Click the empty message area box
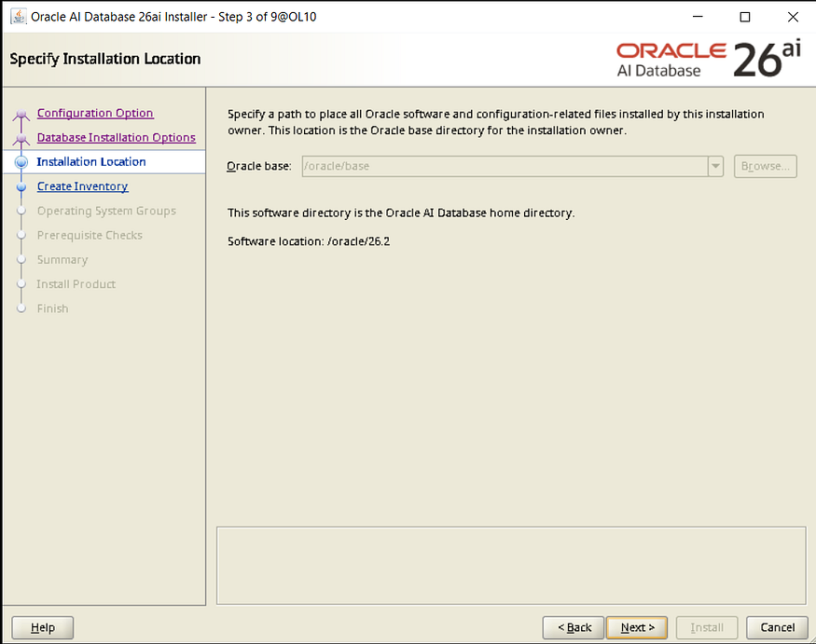Screen dimensions: 816x644 coord(511,566)
